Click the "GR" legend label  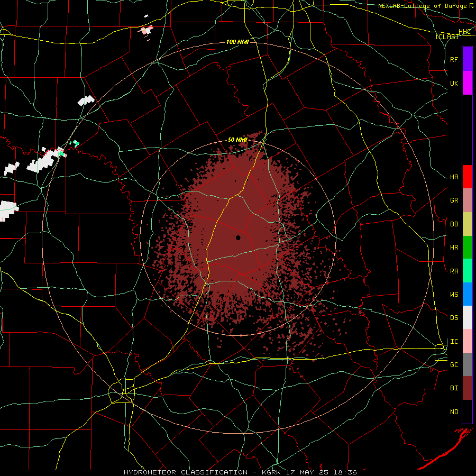[x=454, y=200]
